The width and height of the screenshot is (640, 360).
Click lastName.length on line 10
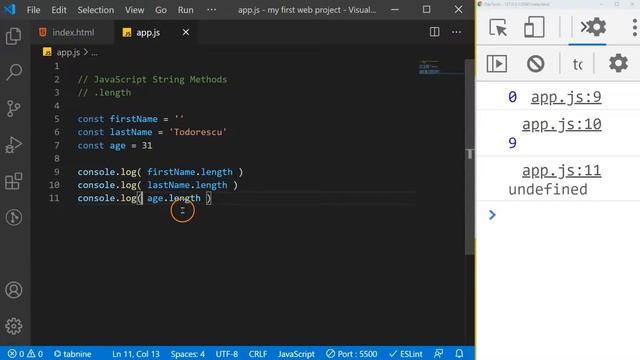[x=187, y=185]
